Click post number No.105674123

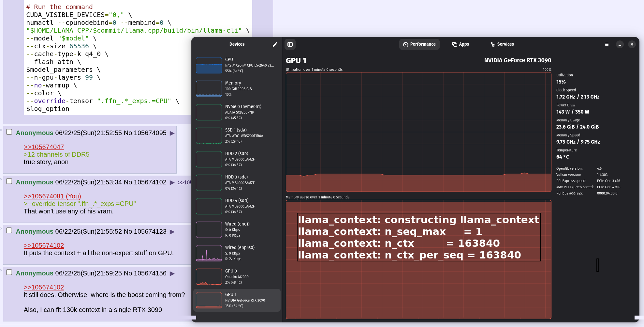[x=145, y=232]
